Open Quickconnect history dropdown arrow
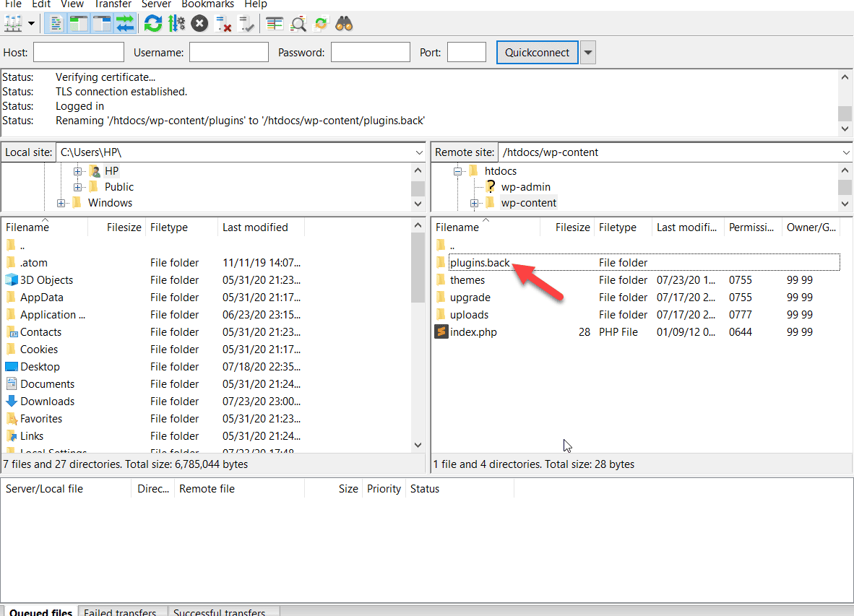This screenshot has width=854, height=616. [x=587, y=52]
